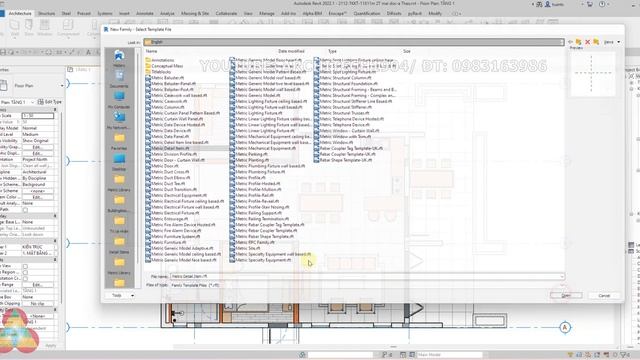
Task: Open My Network in the places sidebar
Action: 119,121
